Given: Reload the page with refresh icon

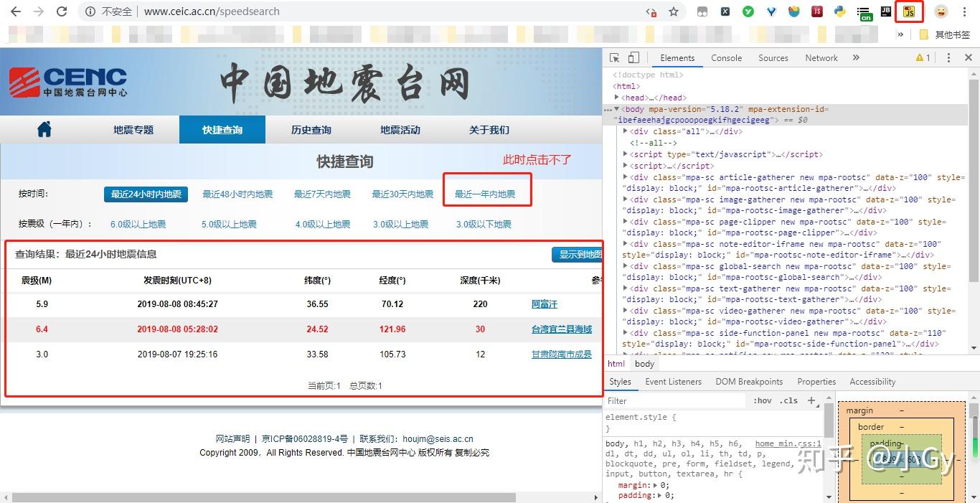Looking at the screenshot, I should 62,11.
